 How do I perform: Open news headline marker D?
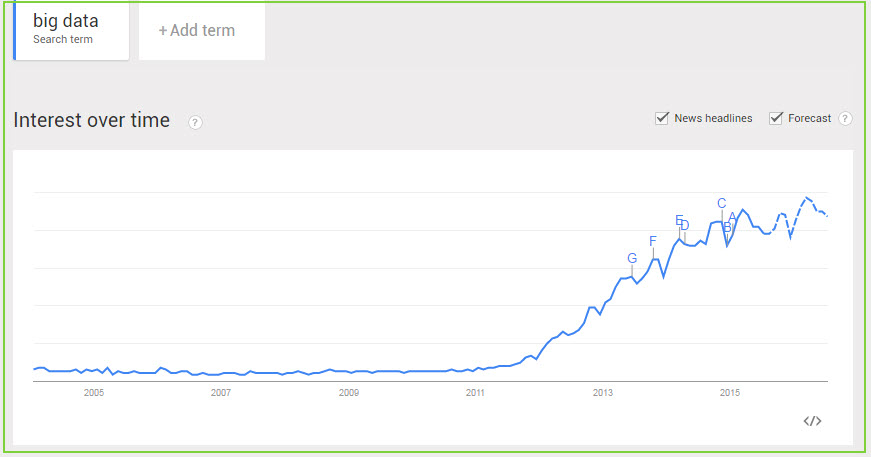point(685,225)
